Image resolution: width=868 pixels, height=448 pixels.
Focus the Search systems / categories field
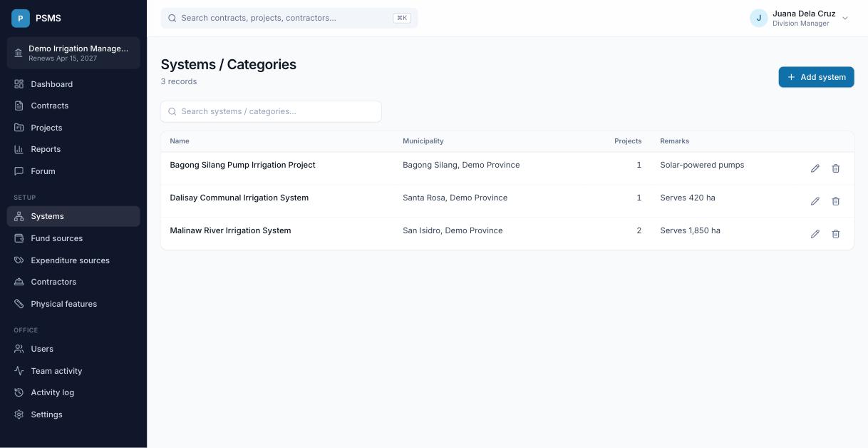(x=271, y=111)
